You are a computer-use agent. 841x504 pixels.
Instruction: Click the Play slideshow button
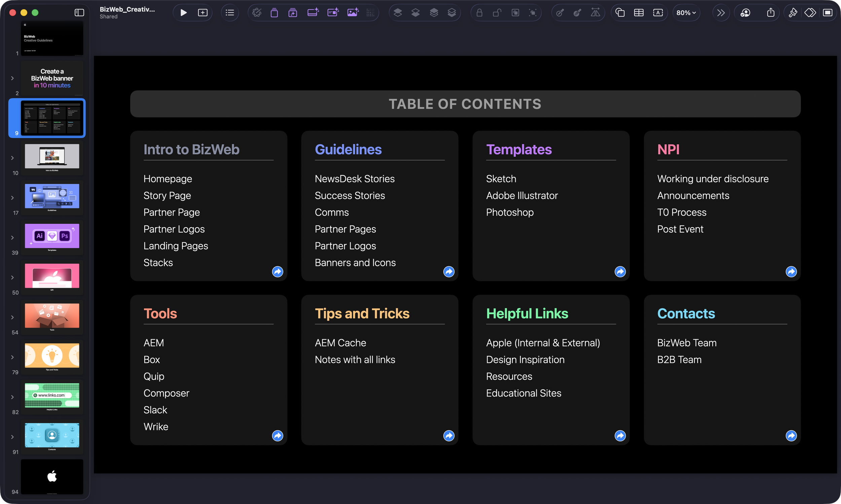coord(183,13)
